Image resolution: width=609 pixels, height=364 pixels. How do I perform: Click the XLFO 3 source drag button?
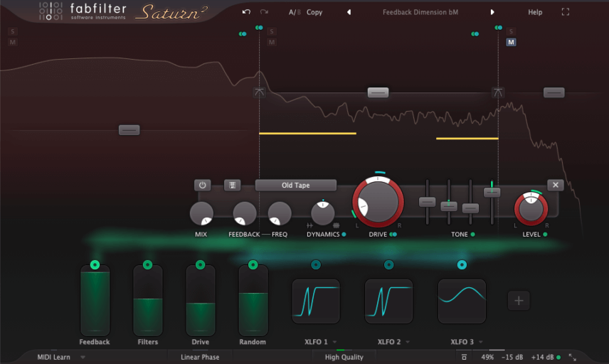tap(462, 264)
